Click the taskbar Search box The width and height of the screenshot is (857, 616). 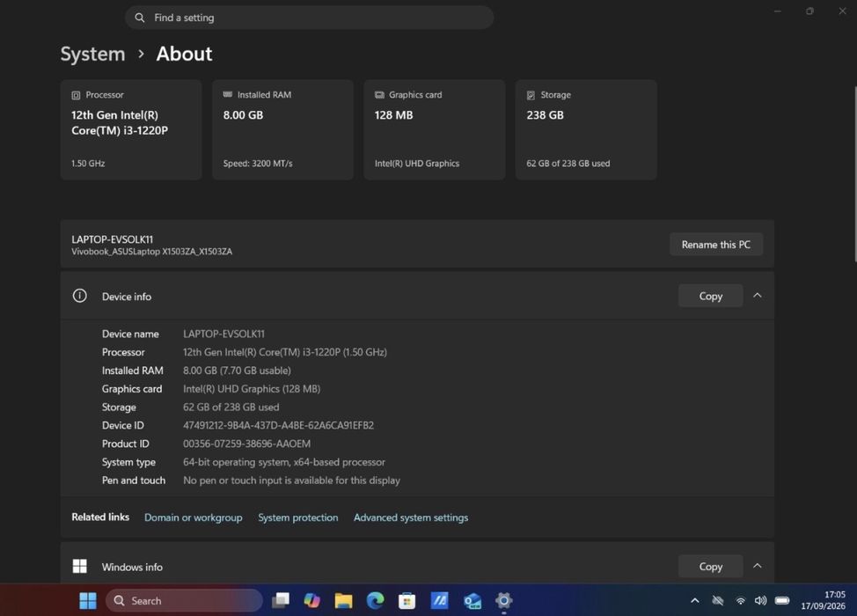(x=184, y=601)
